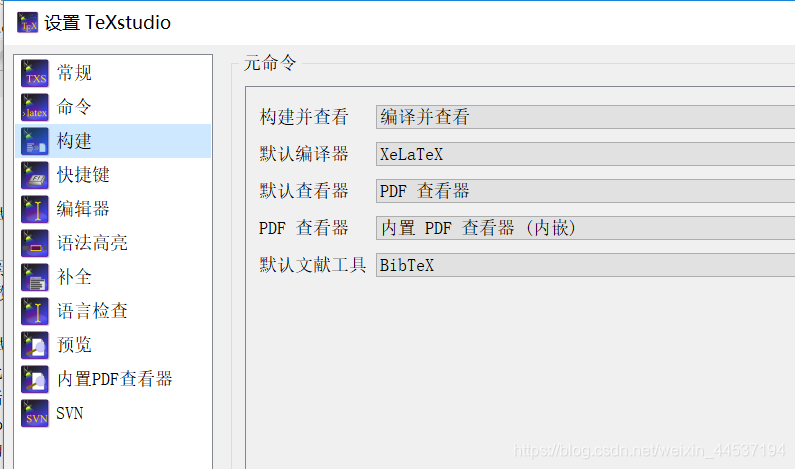Open the 语法高亮 icon

(35, 243)
